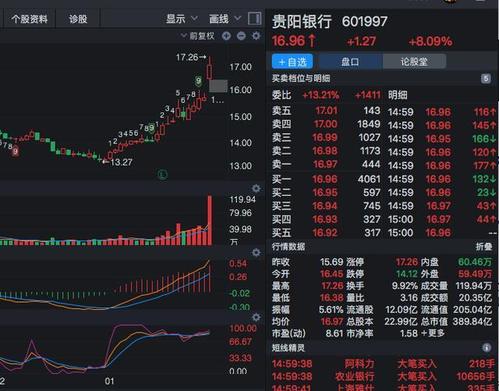Click the green 9 marker near the chart peak
Screen dimensions: 499x391
click(x=198, y=81)
